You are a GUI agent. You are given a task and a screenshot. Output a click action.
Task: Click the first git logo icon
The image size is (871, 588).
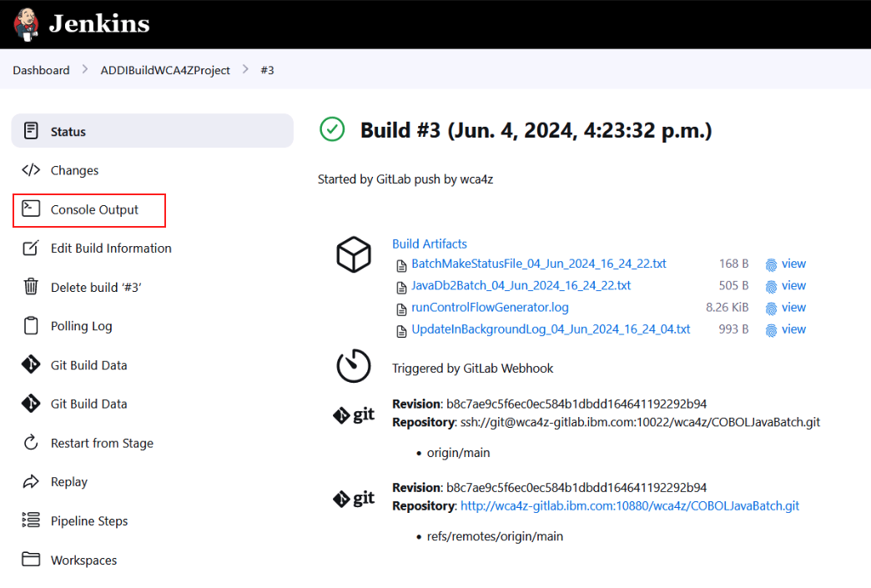[354, 415]
